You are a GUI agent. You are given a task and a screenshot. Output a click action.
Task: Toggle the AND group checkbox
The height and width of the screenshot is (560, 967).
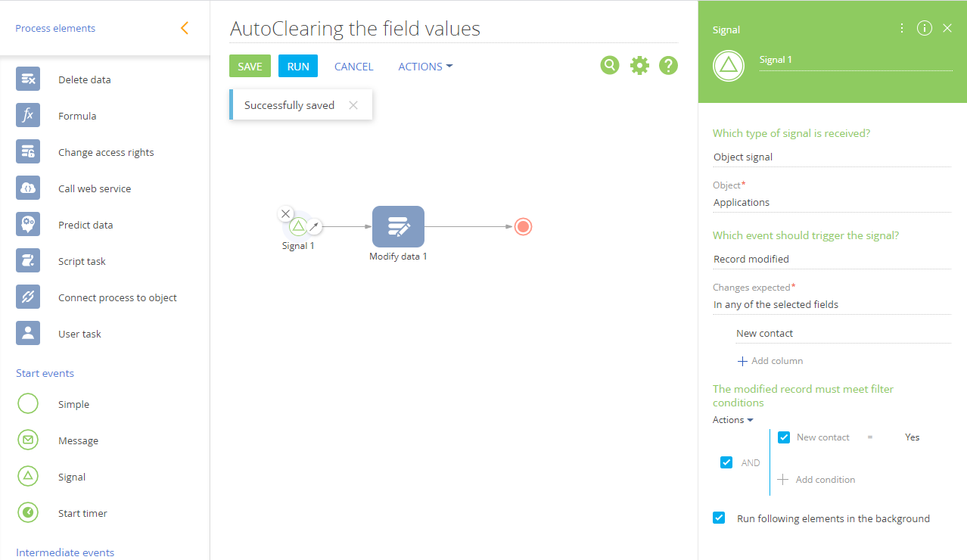(x=726, y=462)
